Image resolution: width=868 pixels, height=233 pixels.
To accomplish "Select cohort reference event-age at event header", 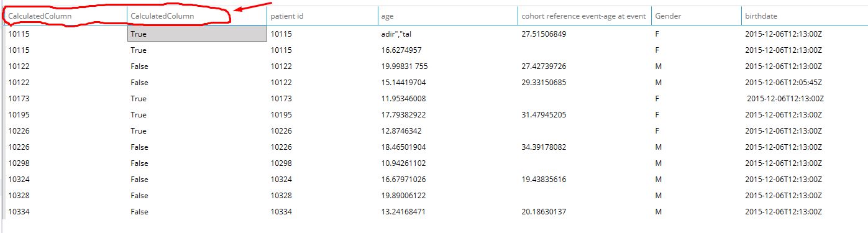I will click(583, 16).
